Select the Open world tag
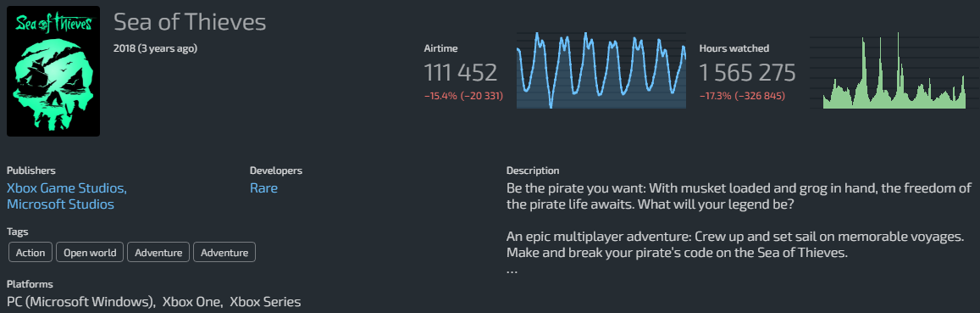Viewport: 980px width, 313px height. (x=90, y=253)
